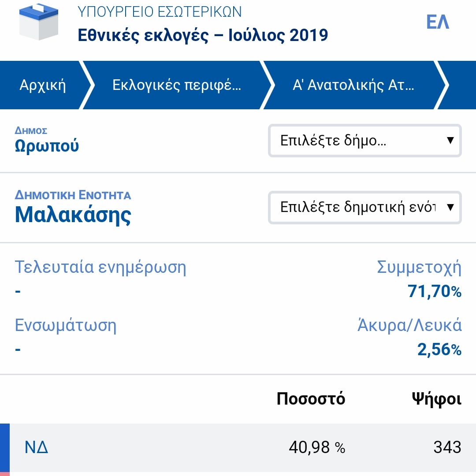This screenshot has height=476, width=476.
Task: Sort by the Ψήφοι column header
Action: click(x=436, y=399)
